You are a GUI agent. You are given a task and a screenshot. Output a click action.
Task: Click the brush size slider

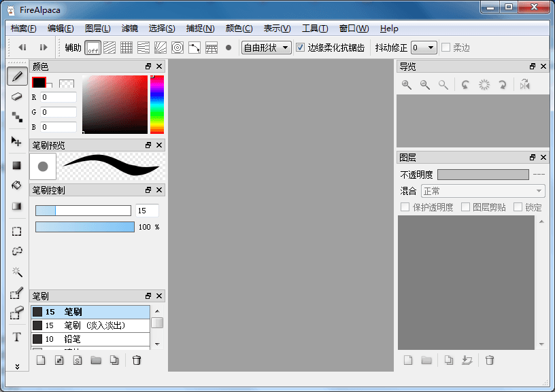tap(83, 211)
